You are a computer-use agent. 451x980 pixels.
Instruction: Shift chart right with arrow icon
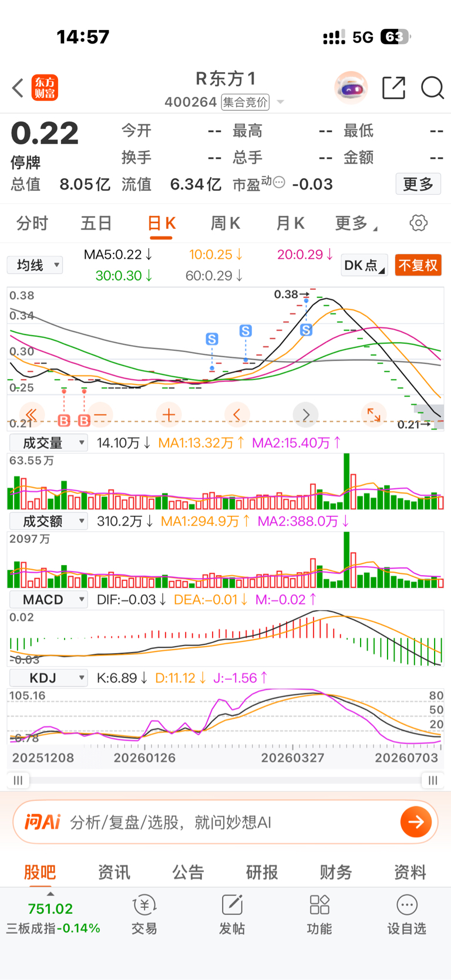(305, 415)
